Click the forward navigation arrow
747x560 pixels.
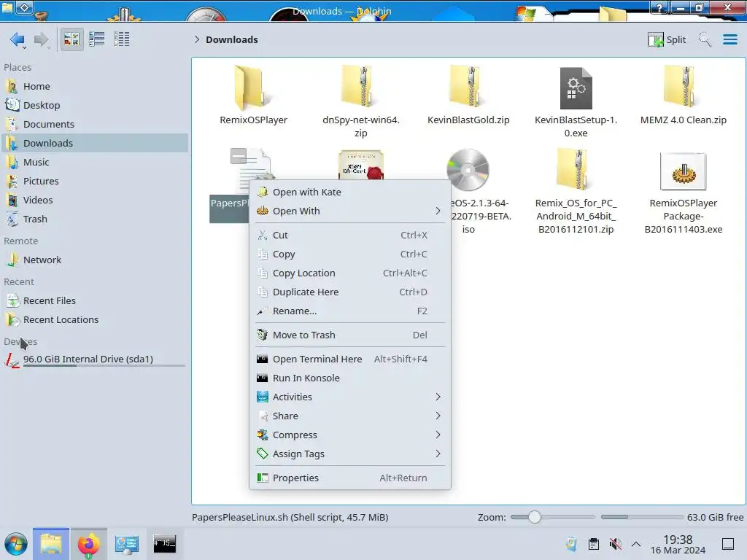coord(42,39)
